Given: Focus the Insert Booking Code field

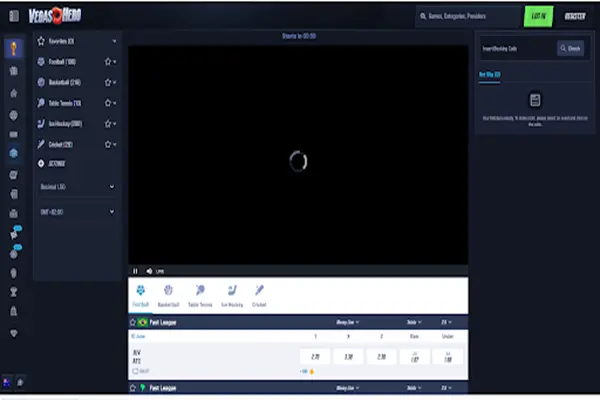Looking at the screenshot, I should click(x=518, y=48).
